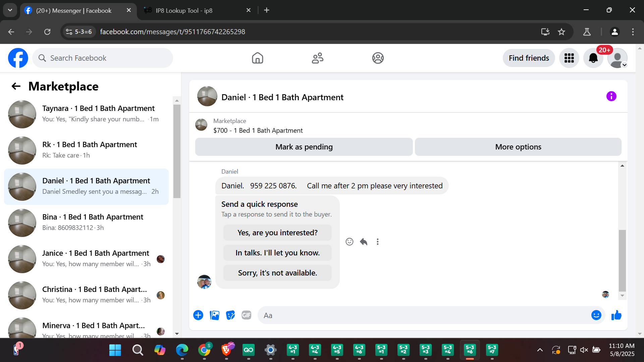Click chat scrollbar up arrow

[x=622, y=166]
